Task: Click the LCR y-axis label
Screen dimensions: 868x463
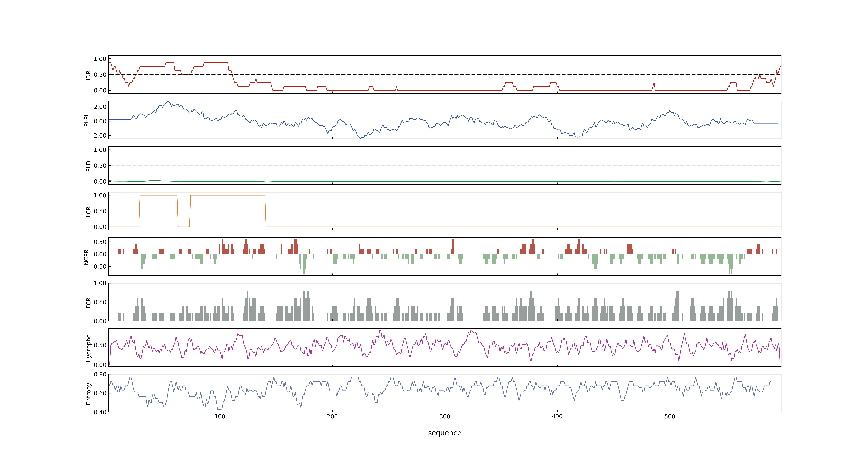Action: coord(88,211)
